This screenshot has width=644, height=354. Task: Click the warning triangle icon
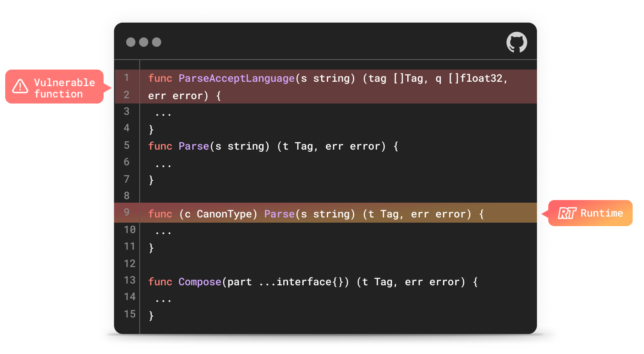point(20,87)
